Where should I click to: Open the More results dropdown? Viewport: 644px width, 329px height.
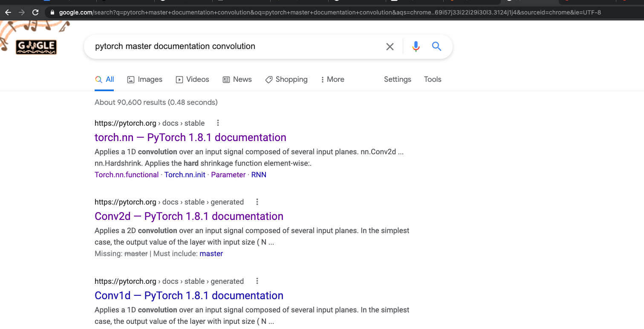[x=332, y=79]
